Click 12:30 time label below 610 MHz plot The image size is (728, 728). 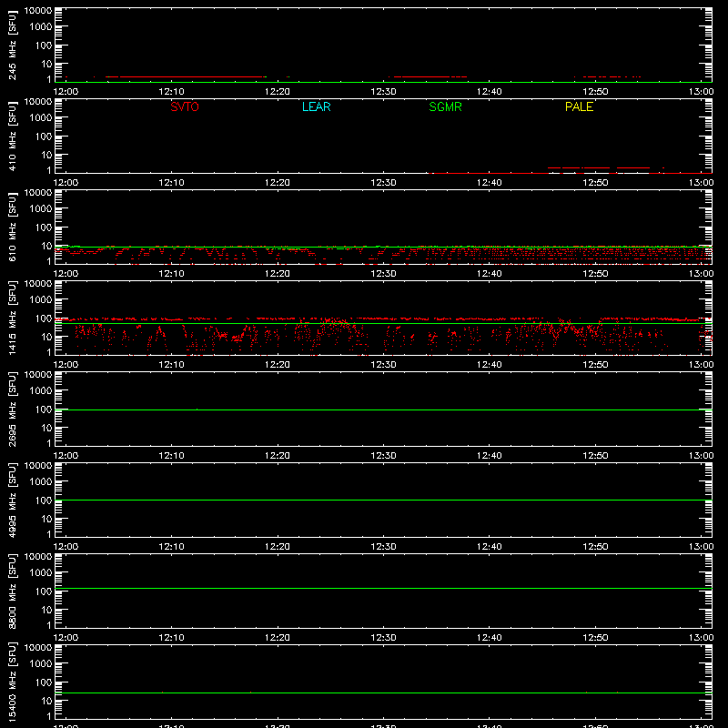pyautogui.click(x=383, y=274)
